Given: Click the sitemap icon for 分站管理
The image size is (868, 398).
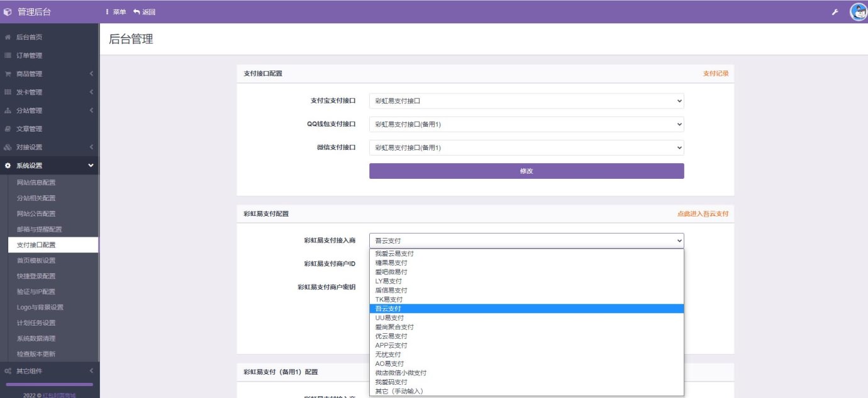Looking at the screenshot, I should pos(8,110).
